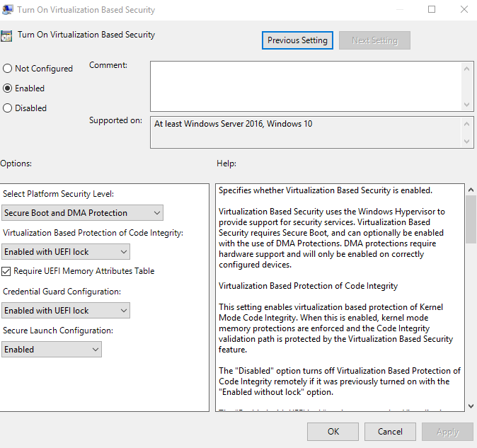
Task: Click the Comment box scroll-down arrow
Action: 466,105
